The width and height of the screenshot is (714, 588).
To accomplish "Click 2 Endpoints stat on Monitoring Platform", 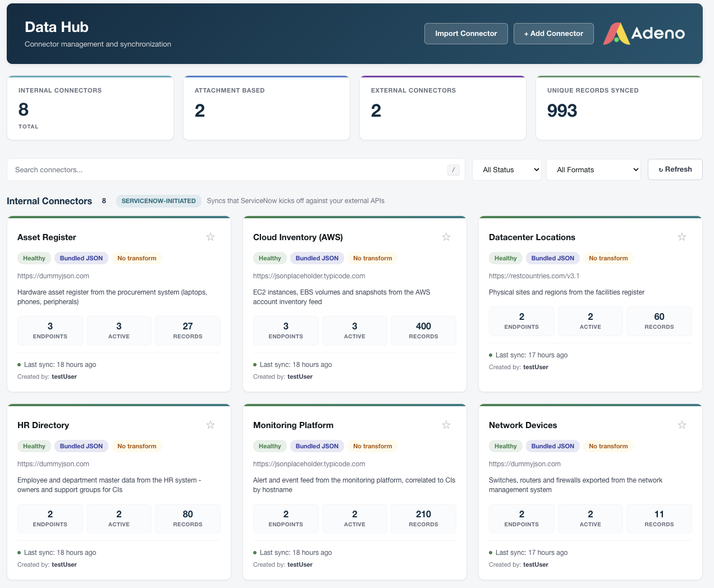I will click(x=286, y=518).
